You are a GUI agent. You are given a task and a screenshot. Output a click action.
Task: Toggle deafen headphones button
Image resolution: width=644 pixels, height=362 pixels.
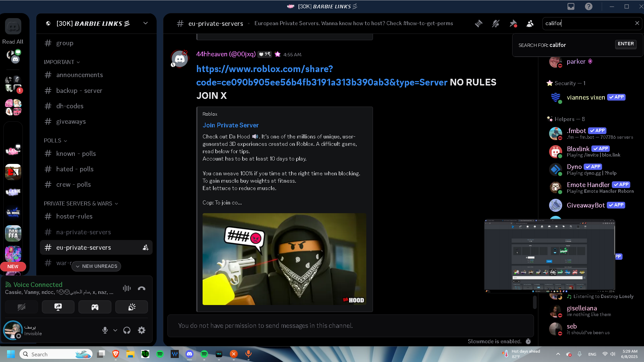point(127,330)
